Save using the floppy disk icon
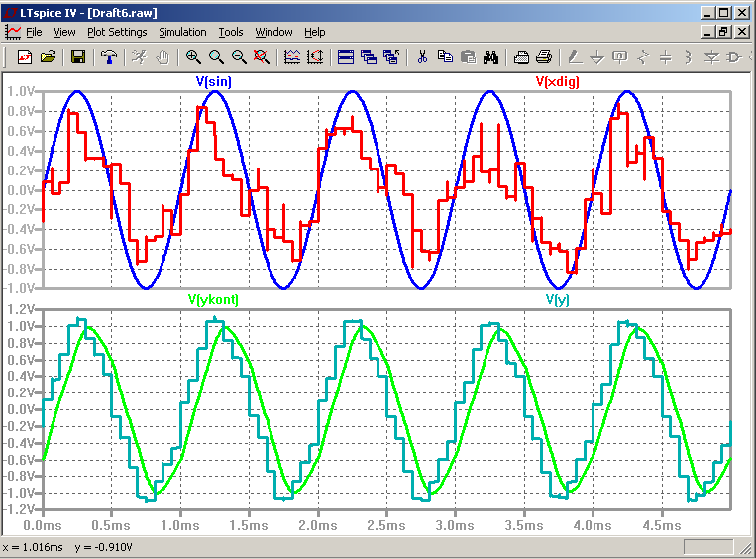Image resolution: width=756 pixels, height=559 pixels. click(x=78, y=57)
